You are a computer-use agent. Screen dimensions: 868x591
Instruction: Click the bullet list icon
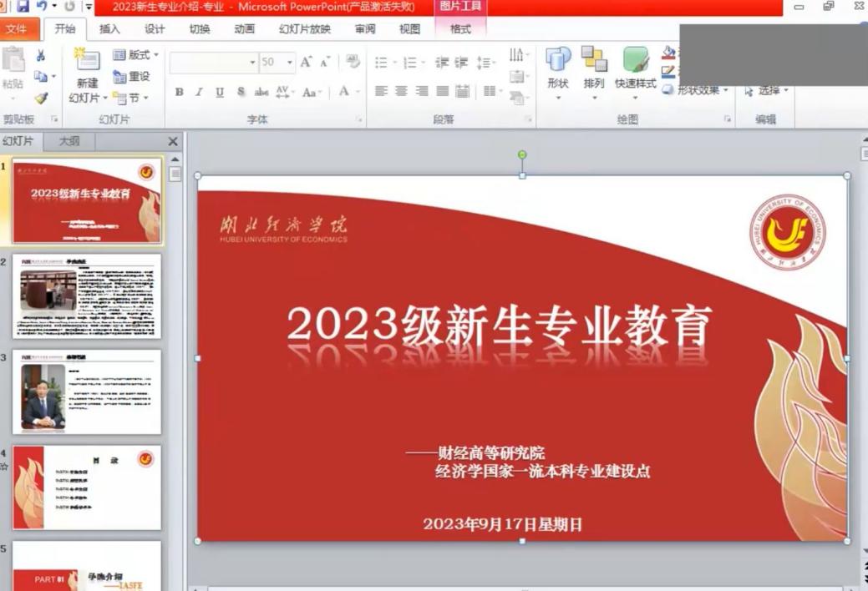point(382,63)
